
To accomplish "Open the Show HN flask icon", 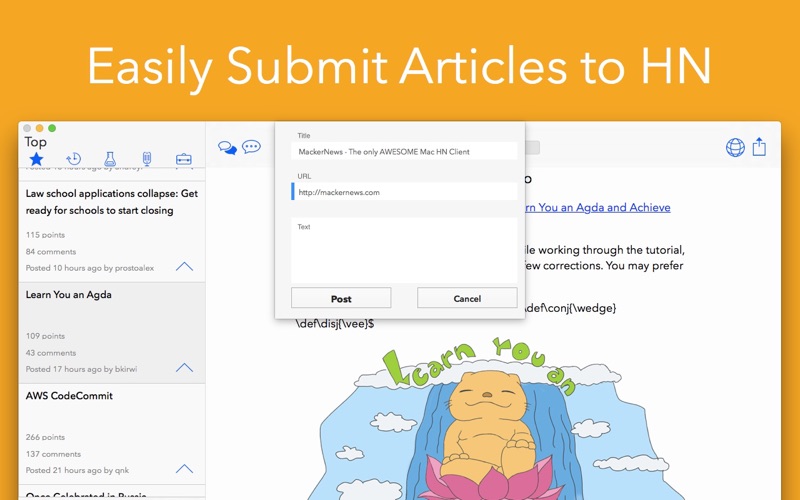I will pos(110,159).
